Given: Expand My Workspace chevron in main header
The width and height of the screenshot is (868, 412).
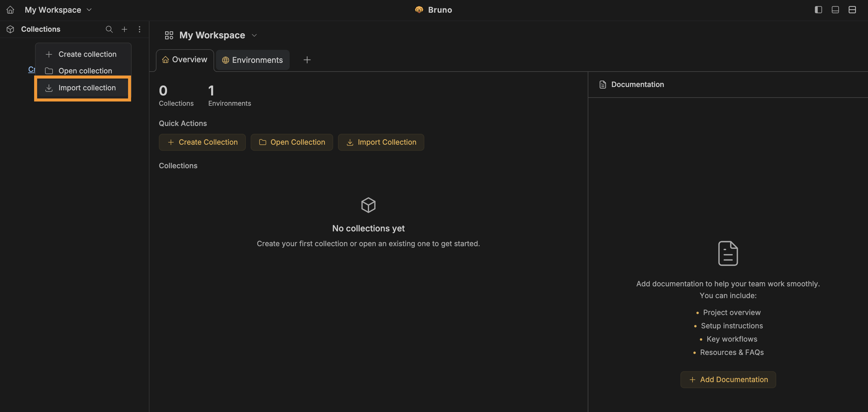Looking at the screenshot, I should [x=254, y=35].
